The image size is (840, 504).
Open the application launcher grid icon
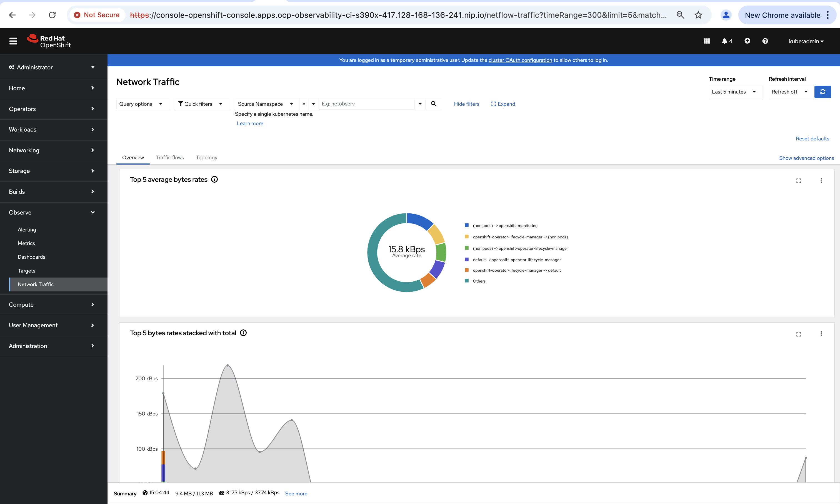(707, 41)
